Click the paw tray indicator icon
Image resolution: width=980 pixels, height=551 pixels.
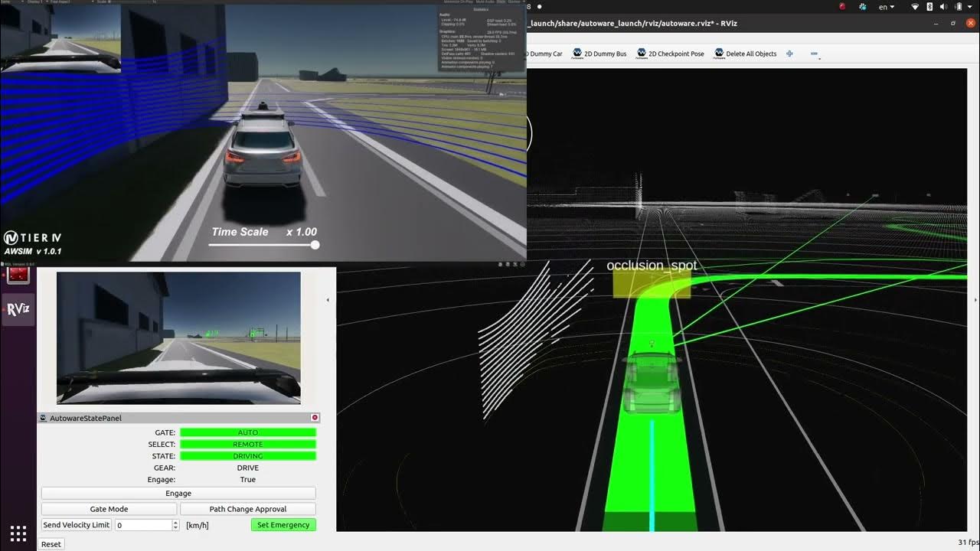click(x=863, y=7)
